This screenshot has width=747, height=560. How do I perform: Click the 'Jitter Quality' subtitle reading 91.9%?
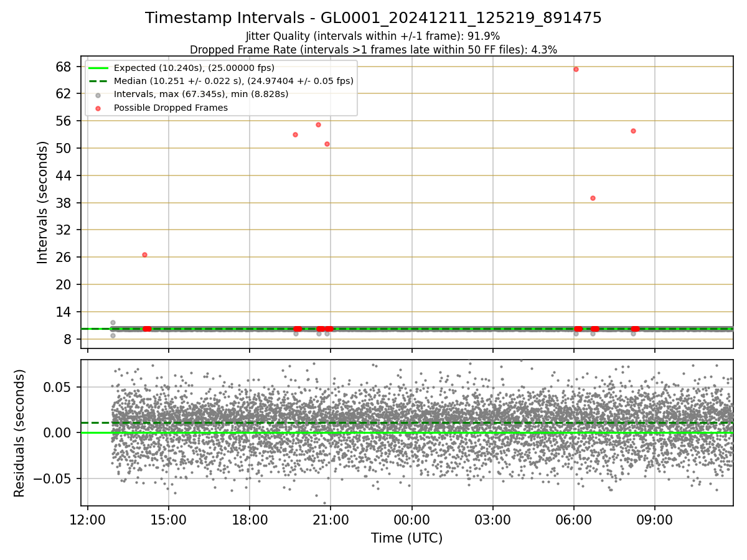pyautogui.click(x=373, y=37)
